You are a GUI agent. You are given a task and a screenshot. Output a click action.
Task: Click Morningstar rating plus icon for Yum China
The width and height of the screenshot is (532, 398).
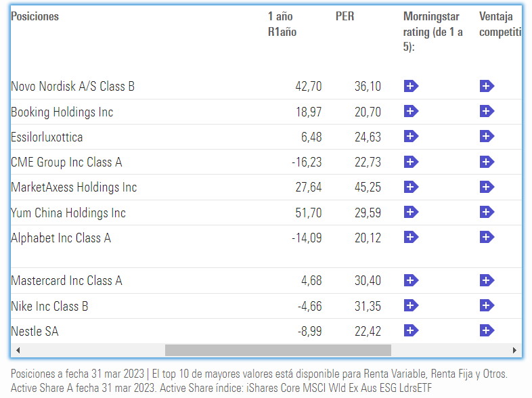(x=411, y=213)
